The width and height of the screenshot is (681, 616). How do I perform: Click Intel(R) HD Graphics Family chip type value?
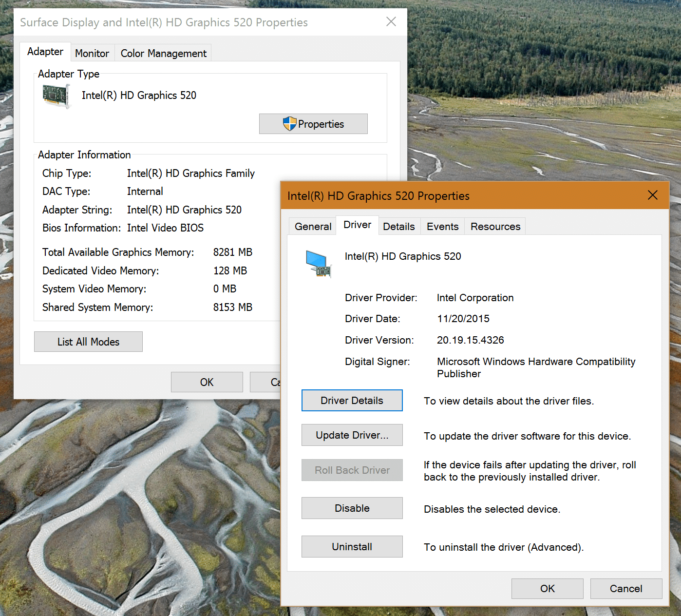(191, 173)
